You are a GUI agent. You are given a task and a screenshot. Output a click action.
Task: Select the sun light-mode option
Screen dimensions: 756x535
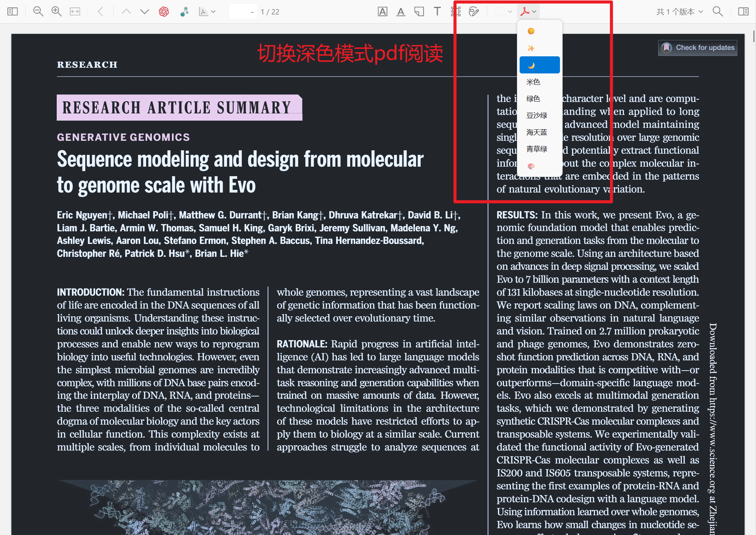pos(531,31)
